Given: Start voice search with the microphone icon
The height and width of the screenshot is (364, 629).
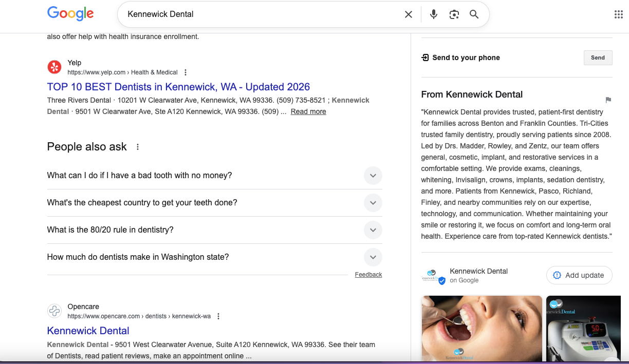Looking at the screenshot, I should (433, 14).
